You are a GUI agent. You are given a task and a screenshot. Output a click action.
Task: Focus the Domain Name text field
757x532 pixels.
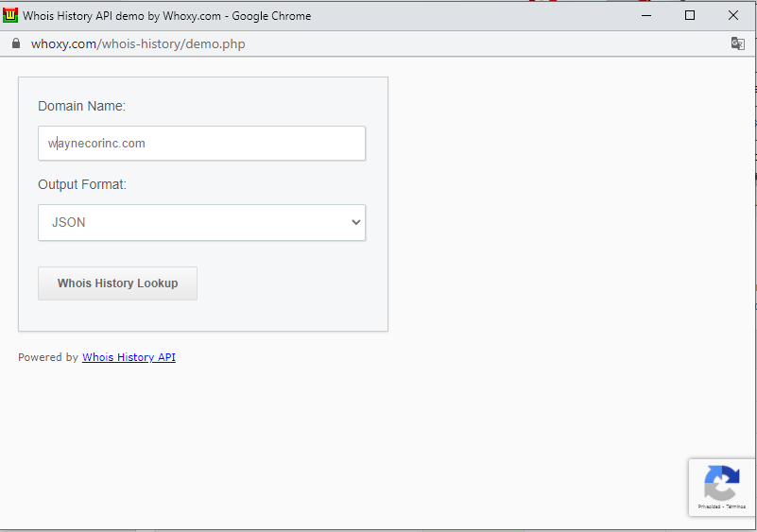click(x=201, y=144)
